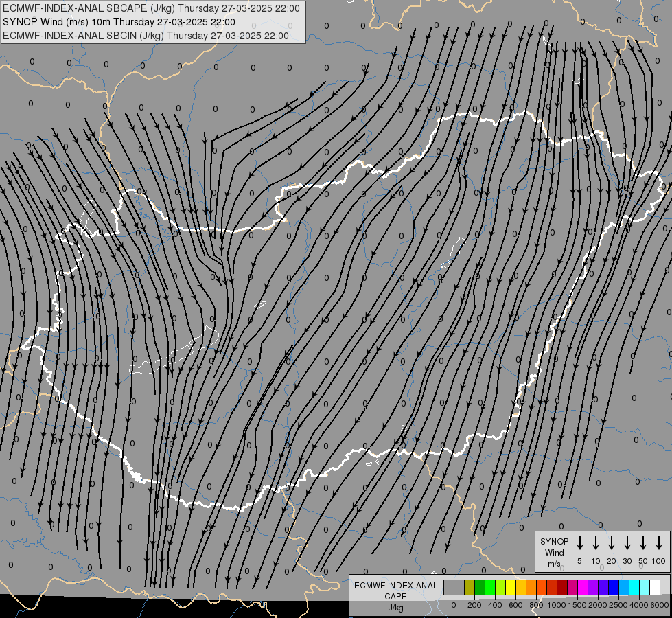672x618 pixels.
Task: Click the 'J/kg' unit in the colour legend
Action: pyautogui.click(x=395, y=608)
